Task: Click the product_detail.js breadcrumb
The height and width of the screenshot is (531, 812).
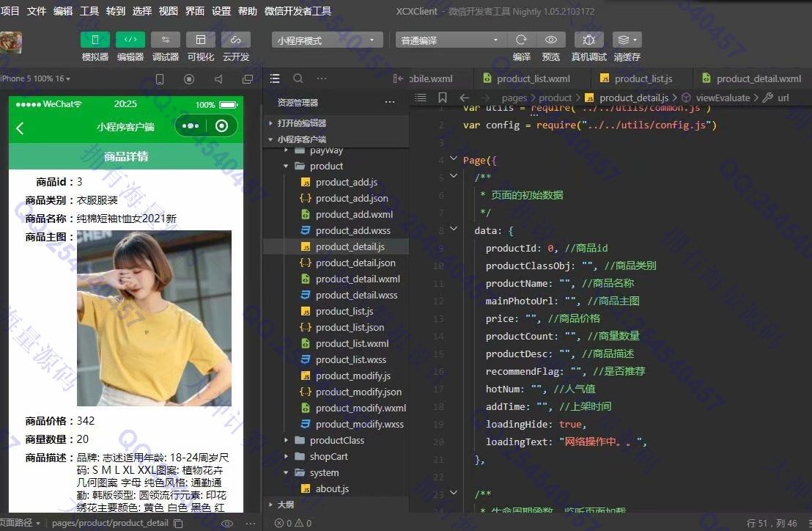Action: (x=633, y=98)
